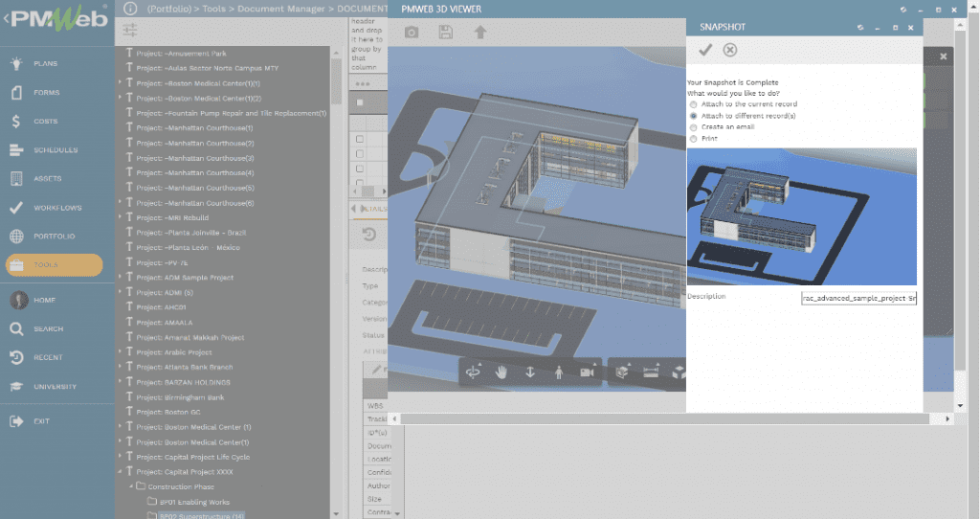980x519 pixels.
Task: Open the camera interactions video icon
Action: click(587, 372)
